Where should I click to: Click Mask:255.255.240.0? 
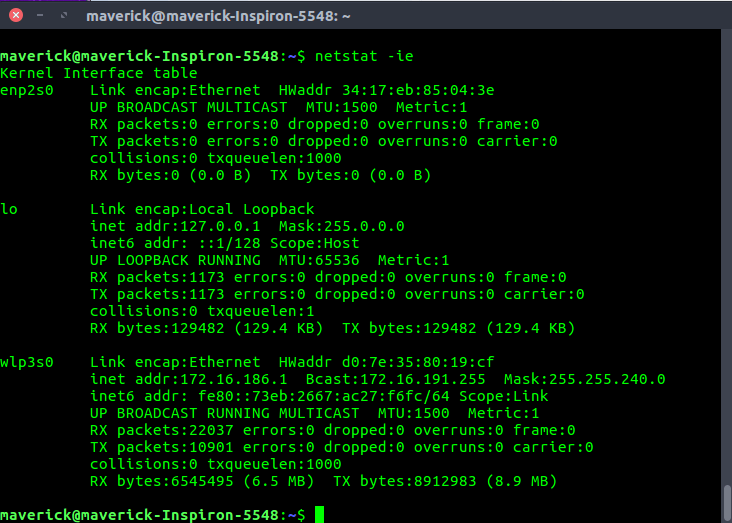click(584, 379)
